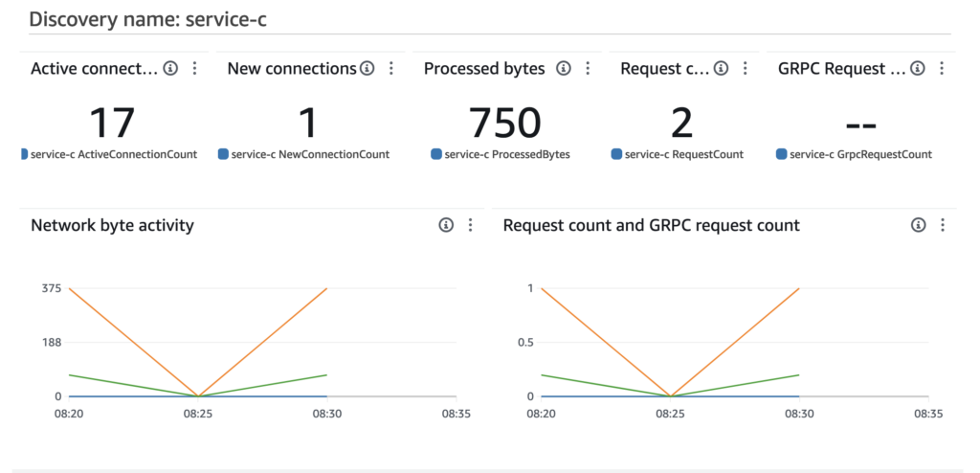Click info icon on Request count and GRPC chart
The image size is (980, 473).
[x=918, y=225]
